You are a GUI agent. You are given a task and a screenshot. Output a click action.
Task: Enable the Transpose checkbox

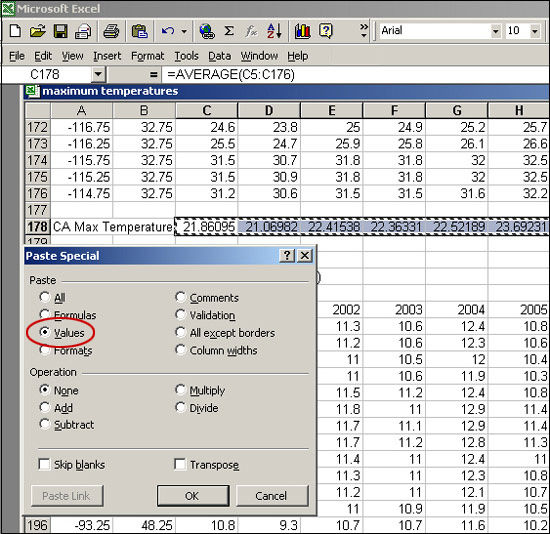[180, 464]
